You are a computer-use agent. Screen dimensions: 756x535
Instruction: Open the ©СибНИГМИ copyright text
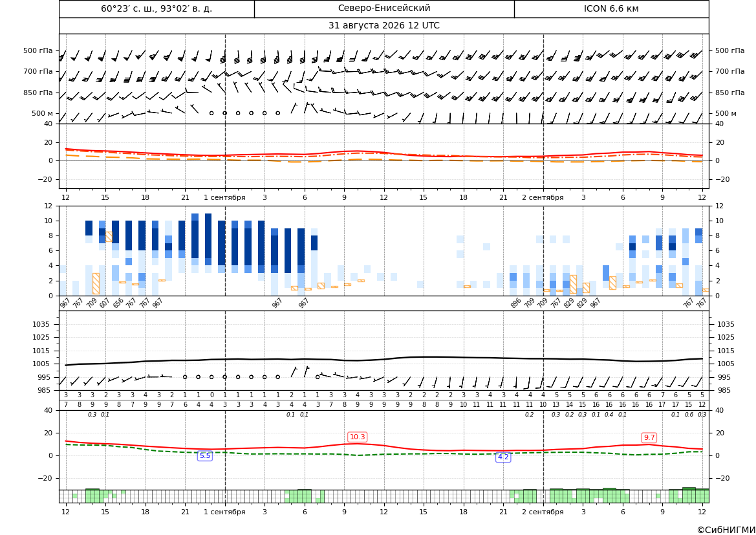click(726, 530)
